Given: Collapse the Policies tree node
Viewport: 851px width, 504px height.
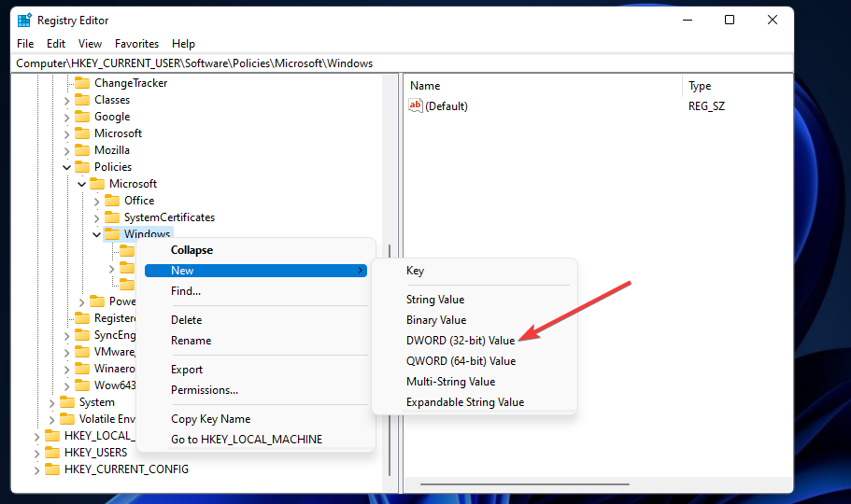Looking at the screenshot, I should click(67, 167).
